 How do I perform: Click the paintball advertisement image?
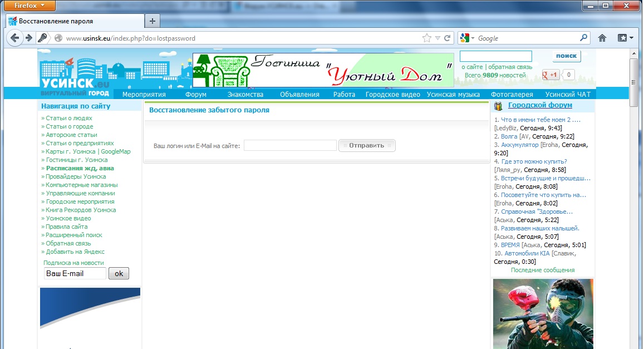543,313
